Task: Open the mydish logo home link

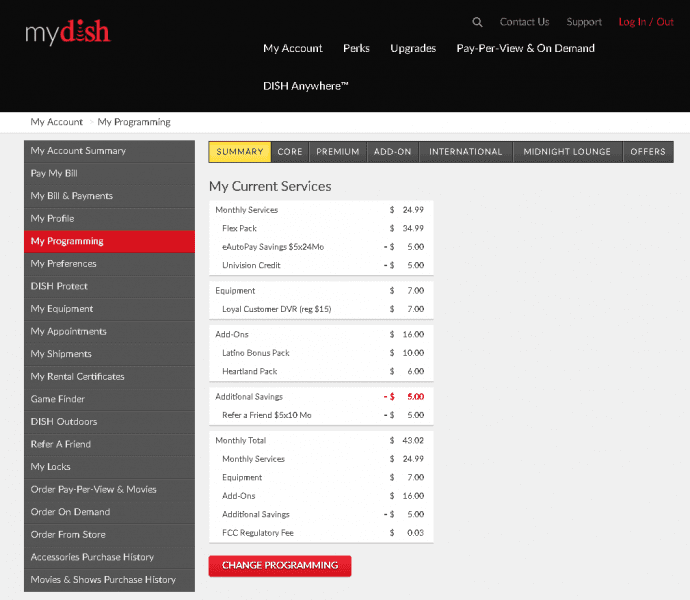Action: (68, 32)
